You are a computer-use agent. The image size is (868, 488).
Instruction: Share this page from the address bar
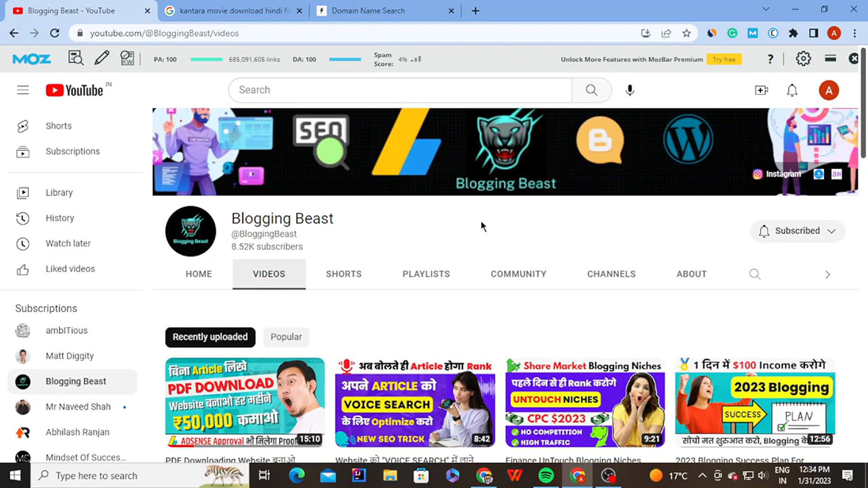tap(666, 33)
